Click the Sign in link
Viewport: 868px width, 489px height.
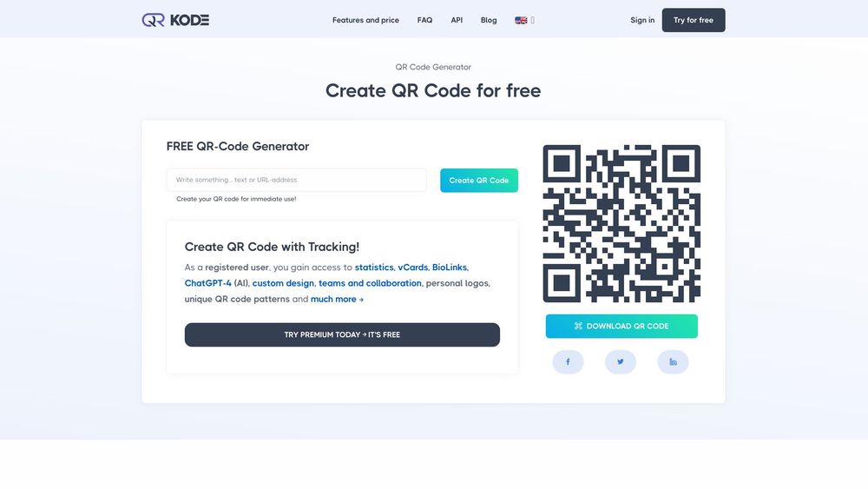tap(642, 20)
